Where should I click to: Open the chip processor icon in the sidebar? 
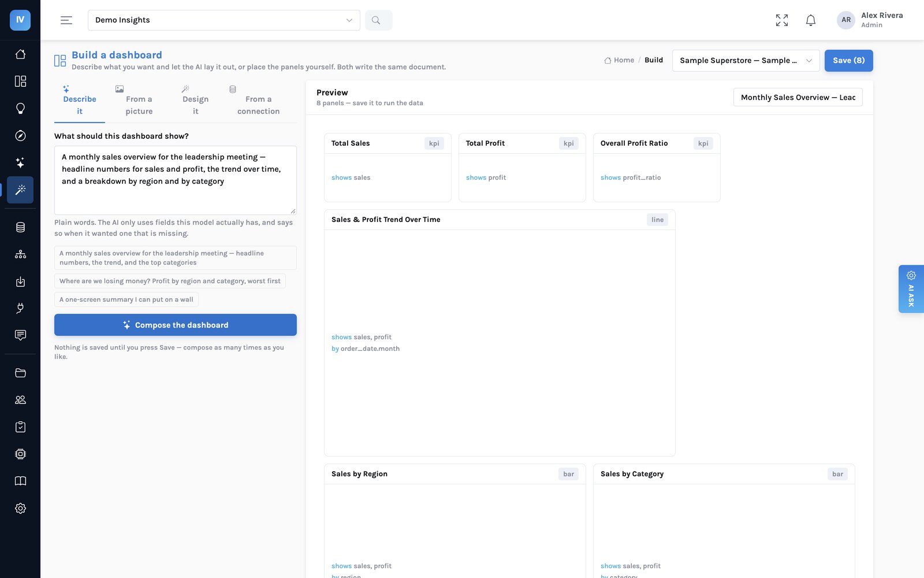[20, 454]
